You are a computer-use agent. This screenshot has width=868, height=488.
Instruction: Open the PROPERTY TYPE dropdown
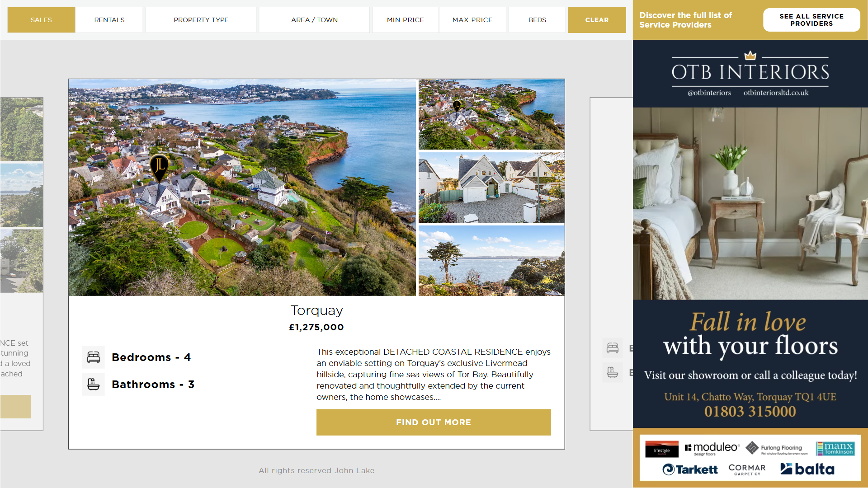click(201, 20)
